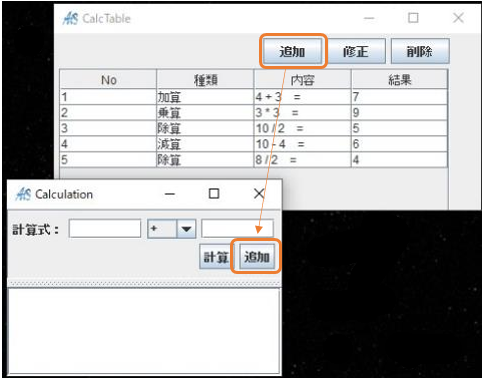
Task: Select row 1 cell 加算
Action: 205,97
